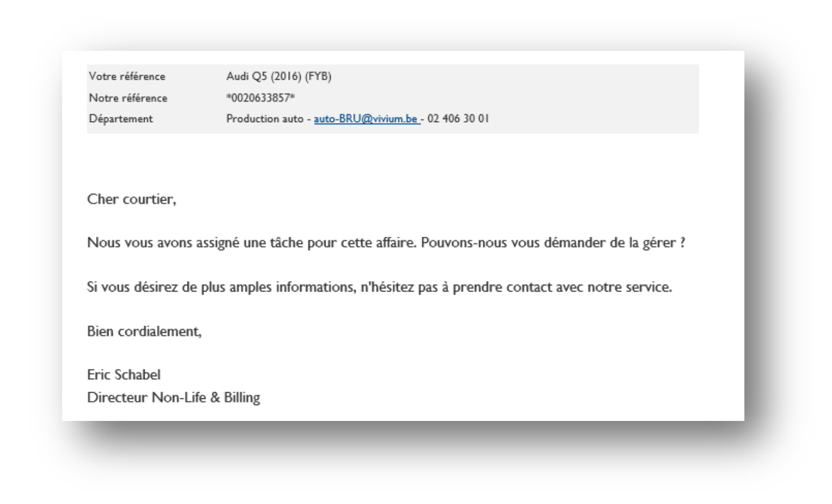Click the 'Audi Q5 (2016) (FYB)' reference text
832x504 pixels.
click(x=279, y=76)
